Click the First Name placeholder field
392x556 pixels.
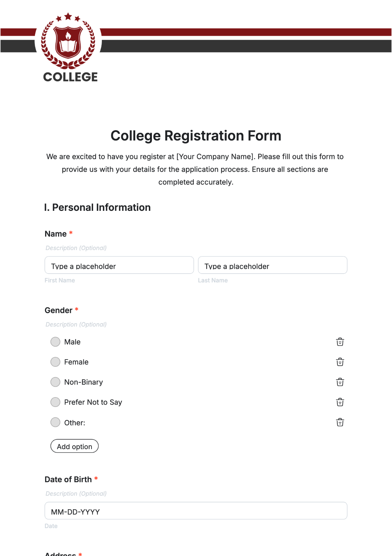coord(119,265)
